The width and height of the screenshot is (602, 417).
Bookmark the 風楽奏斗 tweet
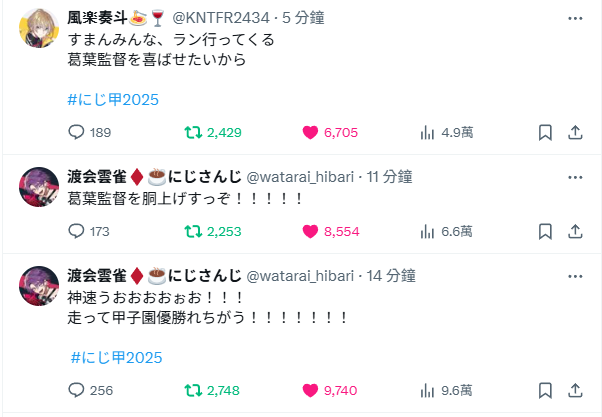point(545,132)
